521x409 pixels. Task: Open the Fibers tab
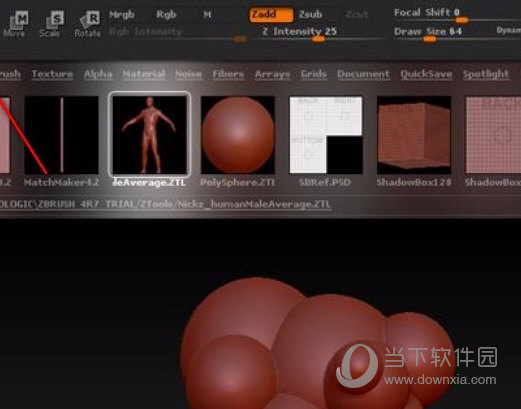(x=228, y=74)
